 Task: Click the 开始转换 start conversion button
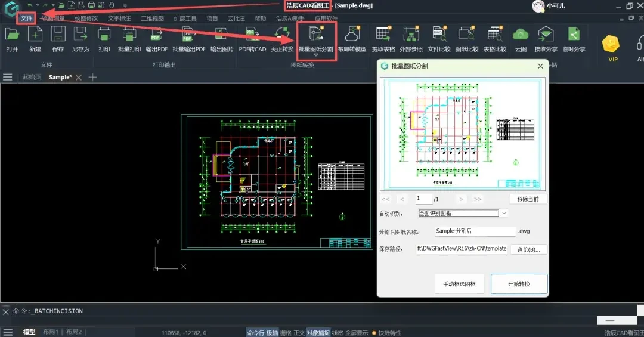point(519,284)
